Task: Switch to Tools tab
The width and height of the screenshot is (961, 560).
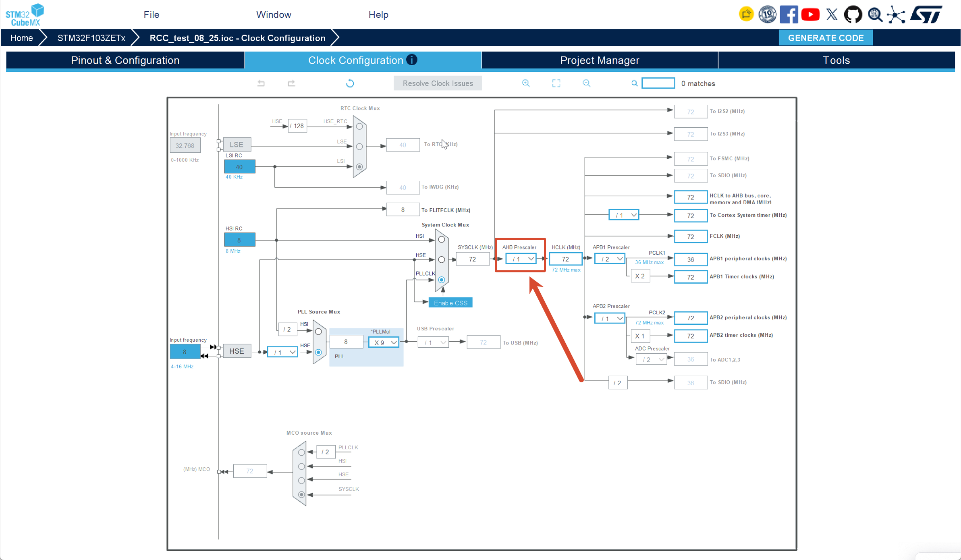Action: pyautogui.click(x=836, y=60)
